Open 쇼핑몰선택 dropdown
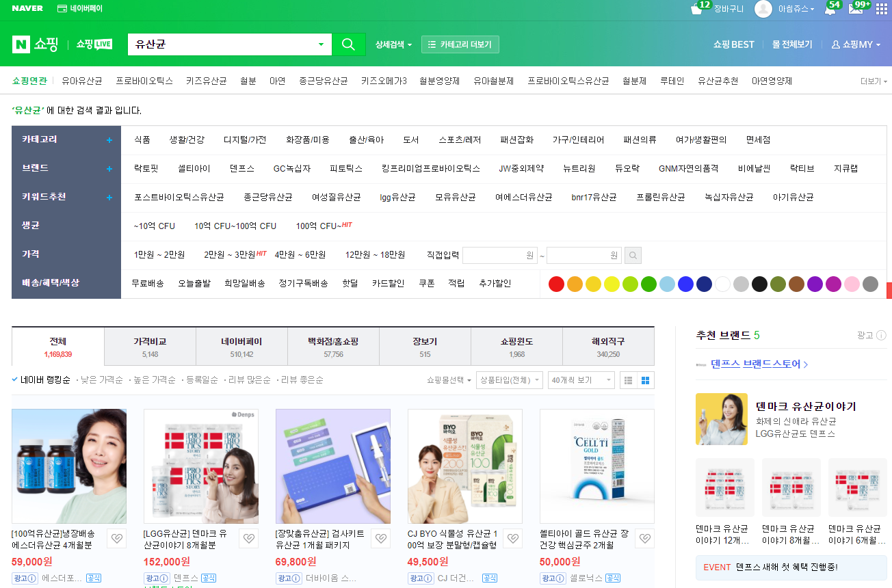The height and width of the screenshot is (588, 892). 449,380
